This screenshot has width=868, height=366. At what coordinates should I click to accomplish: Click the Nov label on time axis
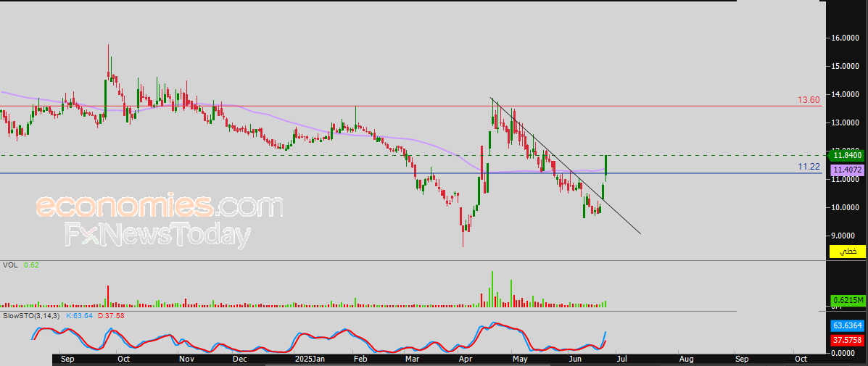point(186,359)
